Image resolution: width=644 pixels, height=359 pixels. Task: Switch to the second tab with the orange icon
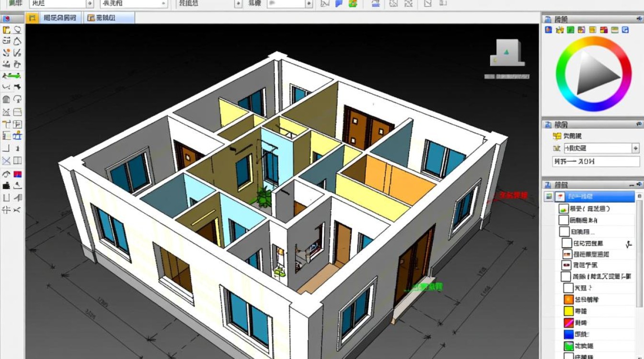(101, 18)
